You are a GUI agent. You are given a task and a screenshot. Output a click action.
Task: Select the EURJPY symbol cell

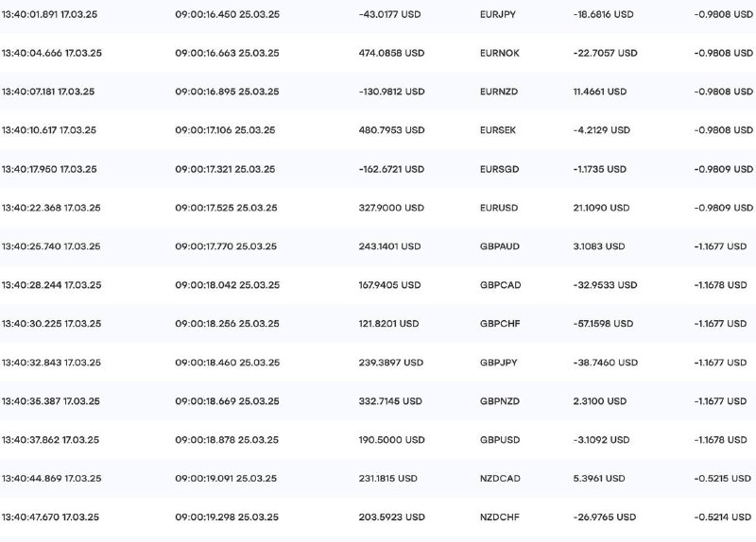[498, 14]
